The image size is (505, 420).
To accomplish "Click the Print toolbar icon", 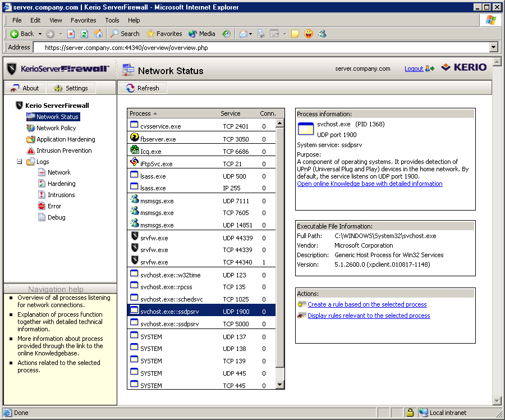I will tap(260, 34).
